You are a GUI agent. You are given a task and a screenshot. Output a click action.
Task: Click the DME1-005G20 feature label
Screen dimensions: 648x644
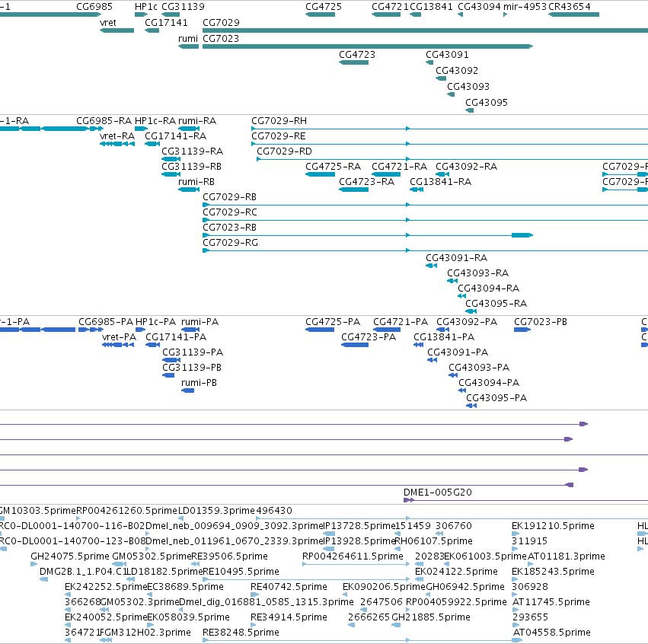tap(438, 493)
